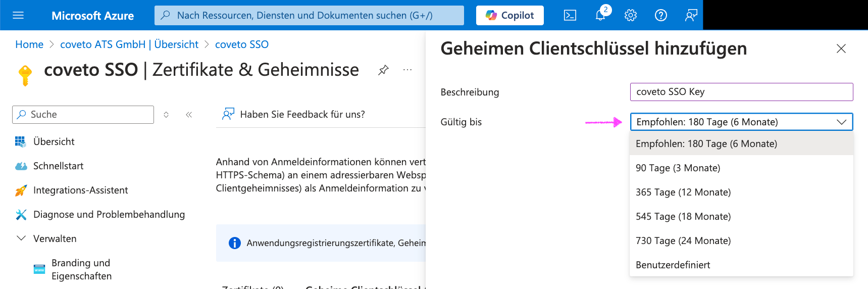Click the Schnellstart cloud icon
868x289 pixels.
point(21,166)
